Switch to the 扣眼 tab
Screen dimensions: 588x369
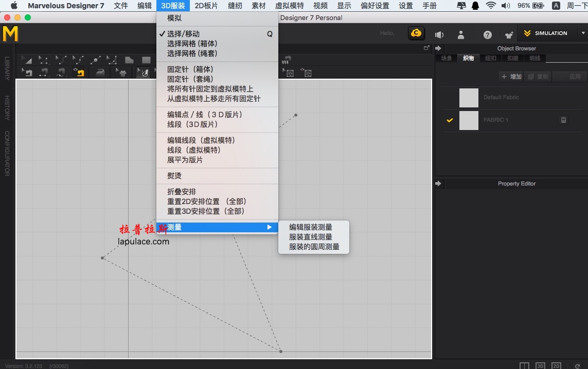pos(512,58)
